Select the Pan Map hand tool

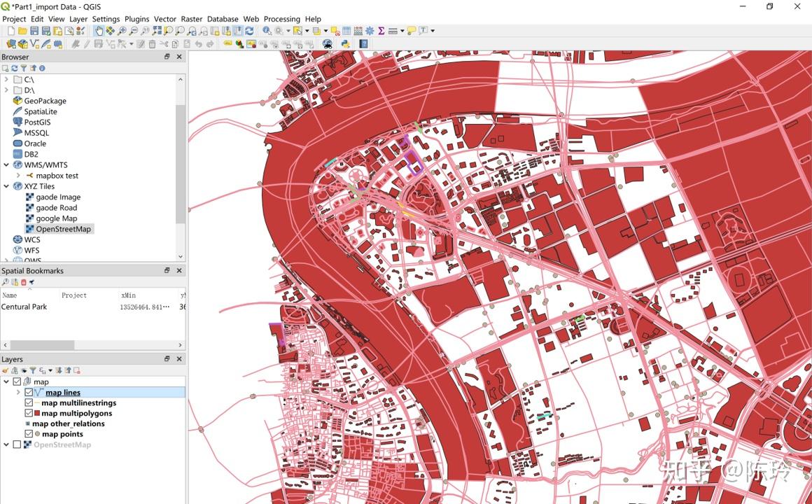click(x=99, y=31)
